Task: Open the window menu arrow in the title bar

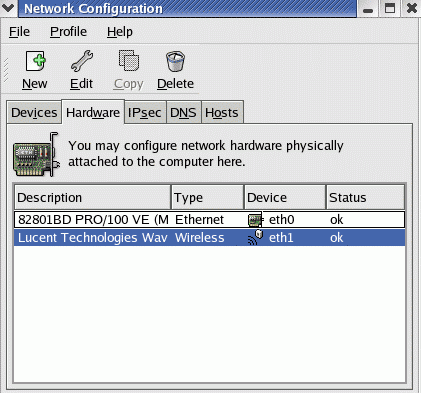Action: click(x=8, y=8)
